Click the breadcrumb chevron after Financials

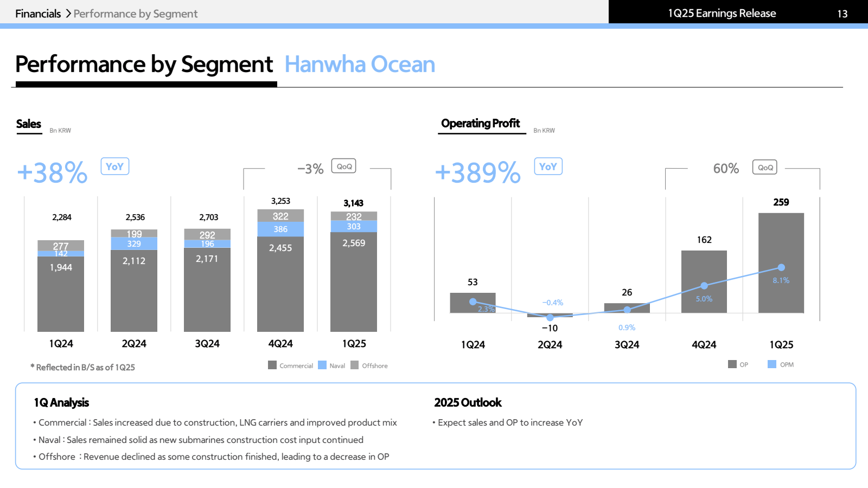(68, 14)
